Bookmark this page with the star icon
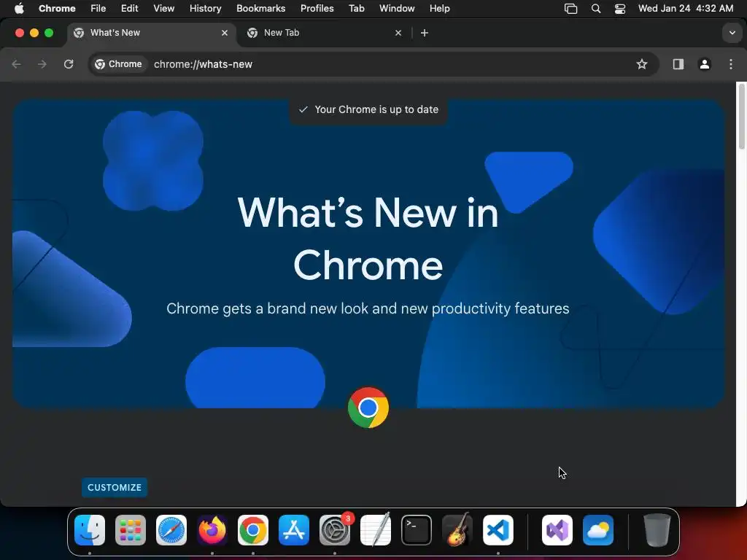 click(x=642, y=64)
